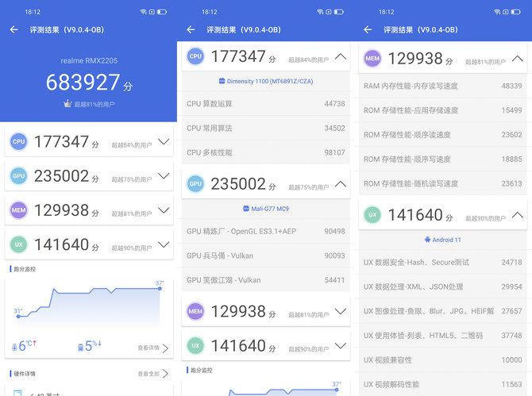Viewport: 532px width, 396px height.
Task: Select the UX 视频解码性能 row
Action: 443,384
